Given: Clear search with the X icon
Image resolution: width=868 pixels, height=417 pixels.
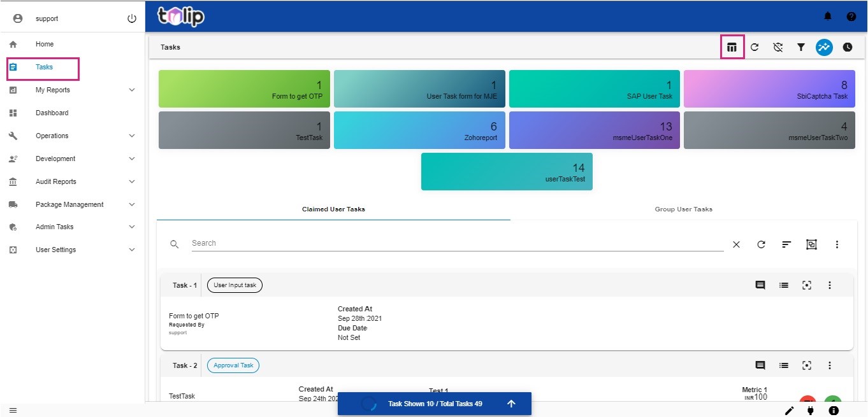Looking at the screenshot, I should click(x=736, y=244).
